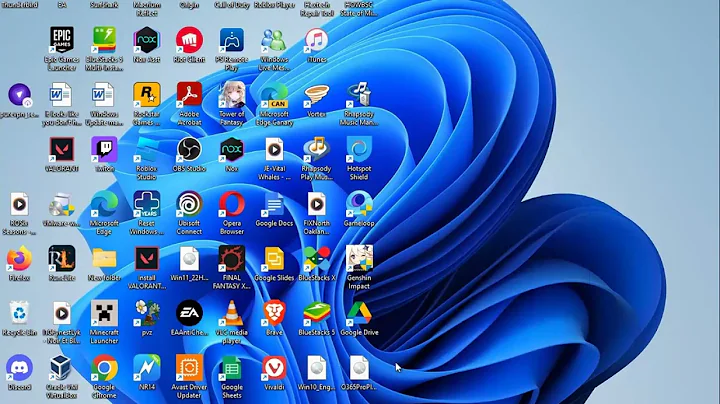This screenshot has width=720, height=404.
Task: Click the Twitch desktop icon
Action: coord(104,149)
